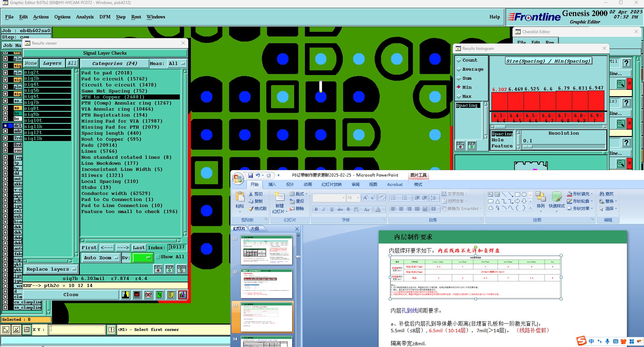Enable the Show All checkbox
644x347 pixels.
pyautogui.click(x=158, y=257)
